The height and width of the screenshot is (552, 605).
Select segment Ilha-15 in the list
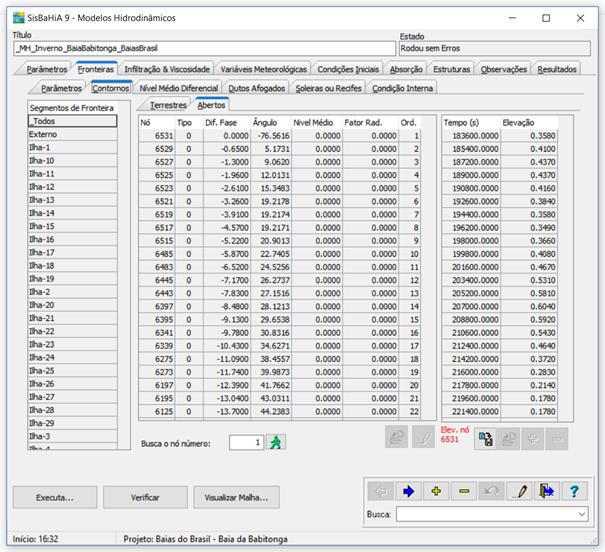coord(73,226)
